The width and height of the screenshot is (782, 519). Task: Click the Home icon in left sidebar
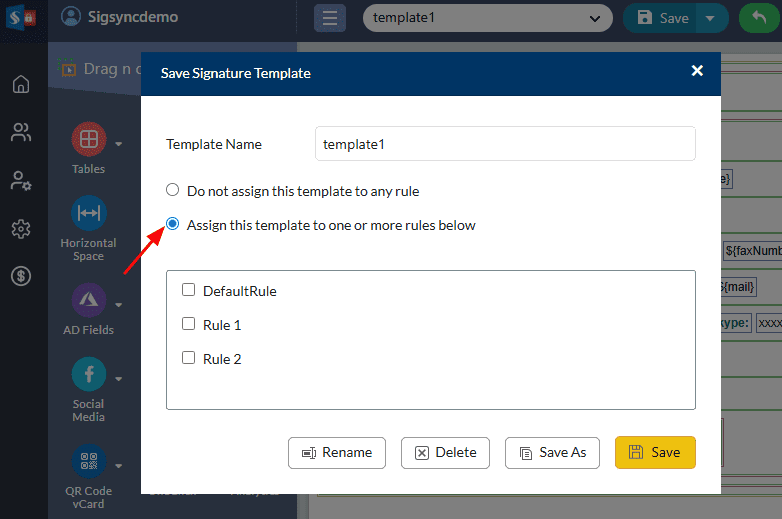(x=21, y=84)
